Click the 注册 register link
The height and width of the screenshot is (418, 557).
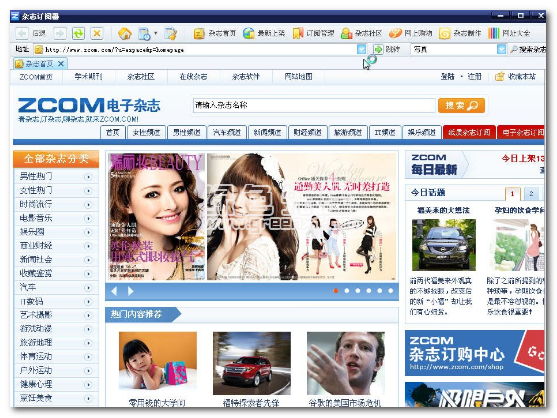click(474, 76)
